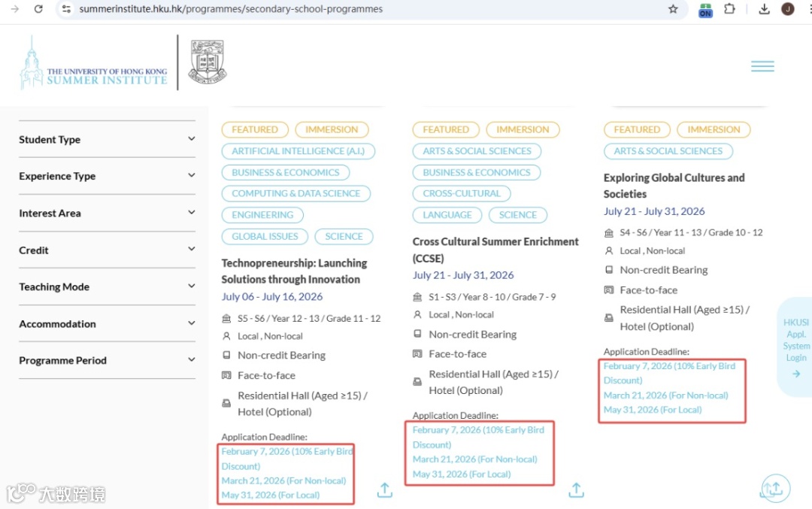Click IMMERSION tag on Exploring Global Cultures card
The width and height of the screenshot is (812, 509).
(714, 129)
